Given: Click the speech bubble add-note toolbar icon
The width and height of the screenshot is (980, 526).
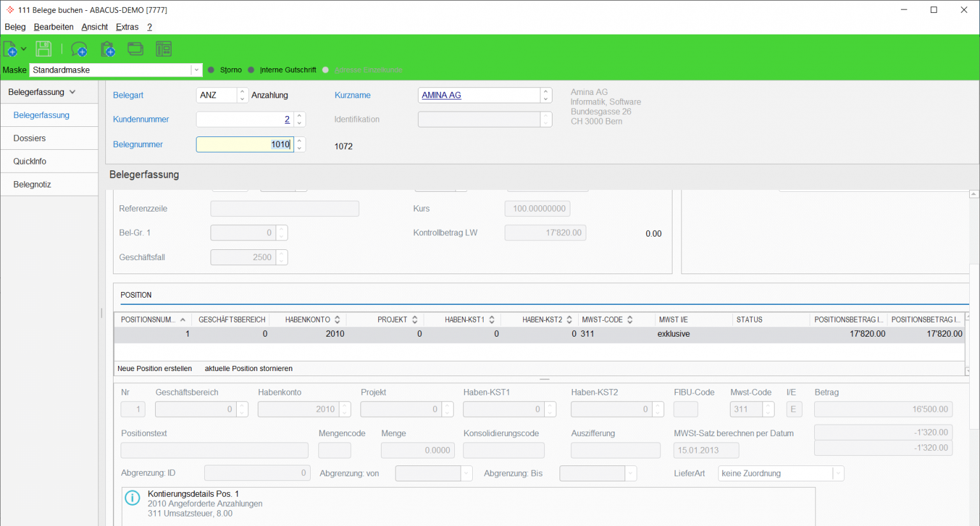Looking at the screenshot, I should [79, 49].
